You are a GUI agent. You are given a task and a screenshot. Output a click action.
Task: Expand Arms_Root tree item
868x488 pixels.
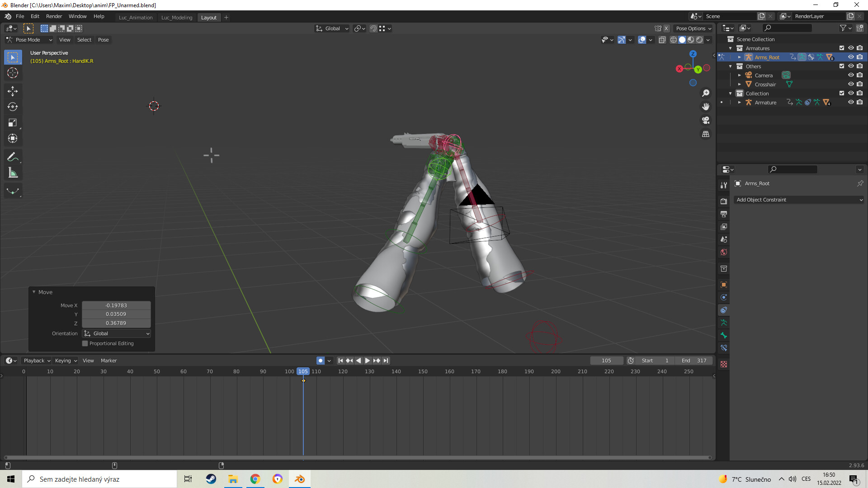(x=740, y=57)
